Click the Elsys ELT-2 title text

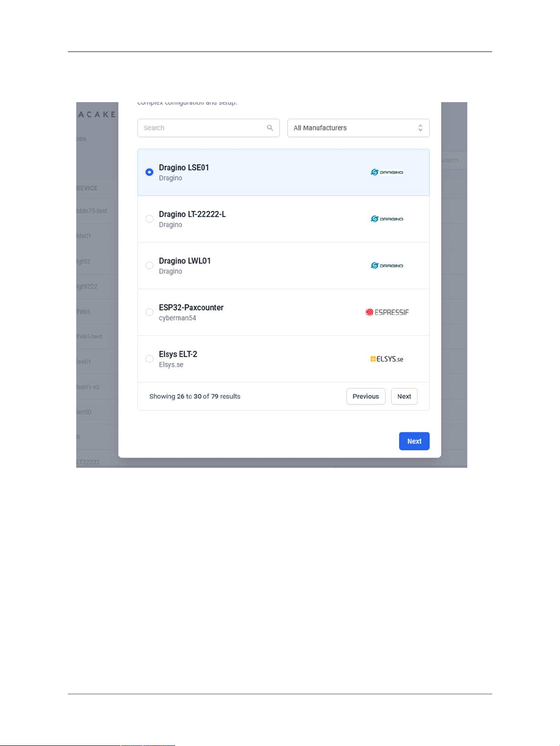tap(178, 354)
